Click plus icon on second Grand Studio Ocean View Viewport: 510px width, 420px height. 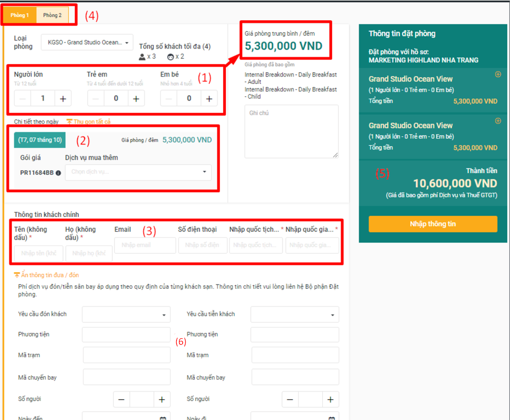coord(498,121)
